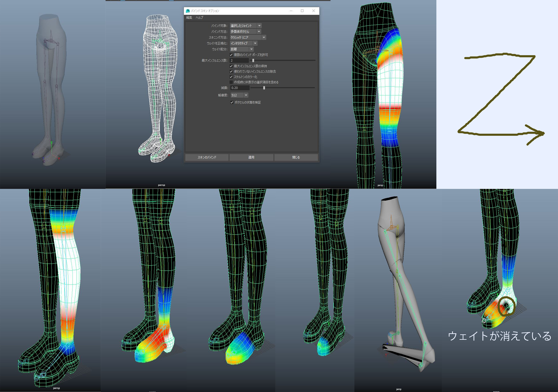558x392 pixels.
Task: Click the 解像度: label
Action: pos(223,95)
